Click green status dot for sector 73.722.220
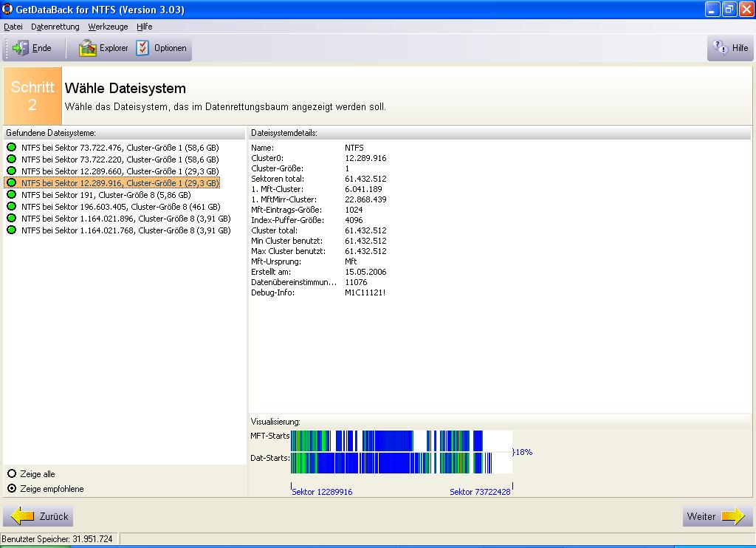This screenshot has height=548, width=756. (12, 160)
